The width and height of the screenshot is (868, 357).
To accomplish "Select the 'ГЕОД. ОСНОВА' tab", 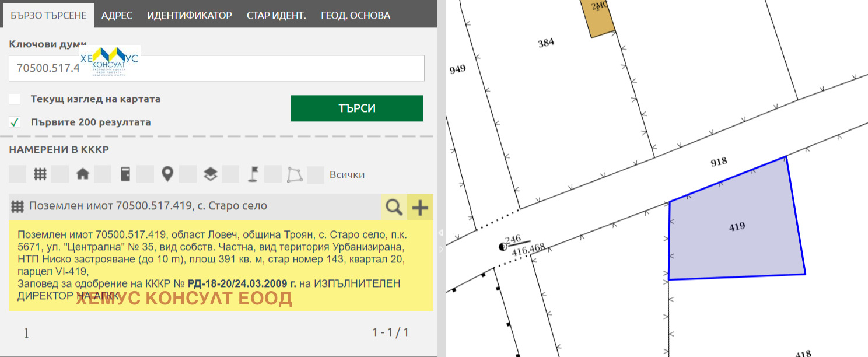I will click(x=355, y=15).
